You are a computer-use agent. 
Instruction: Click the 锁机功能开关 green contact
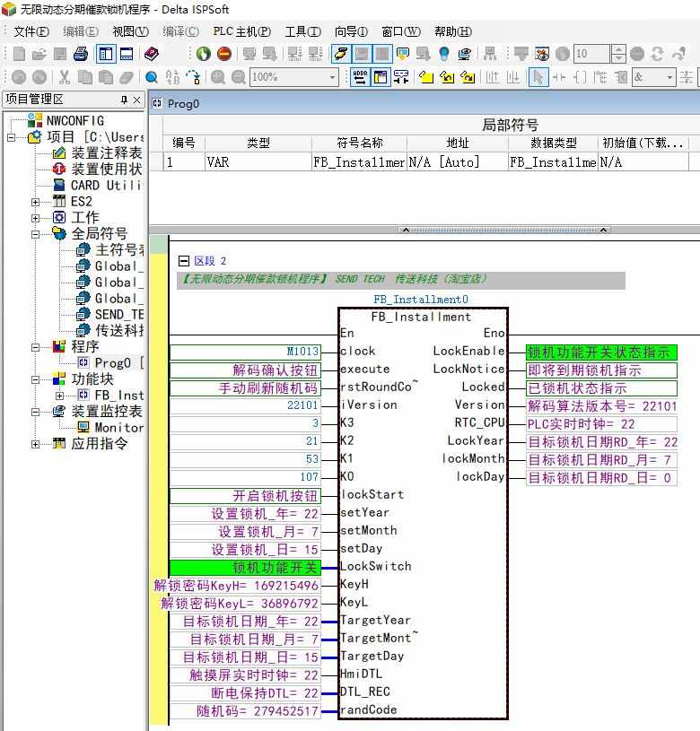(245, 568)
